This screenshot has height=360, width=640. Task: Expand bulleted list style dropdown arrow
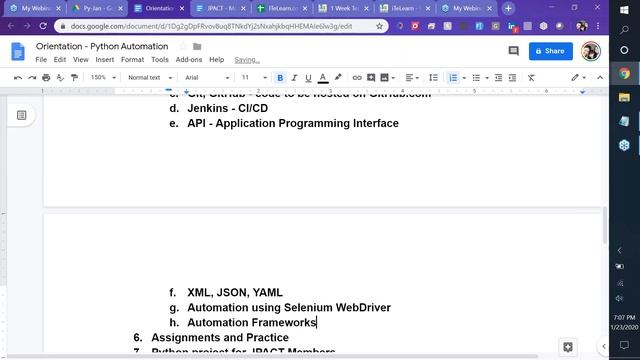click(x=487, y=78)
